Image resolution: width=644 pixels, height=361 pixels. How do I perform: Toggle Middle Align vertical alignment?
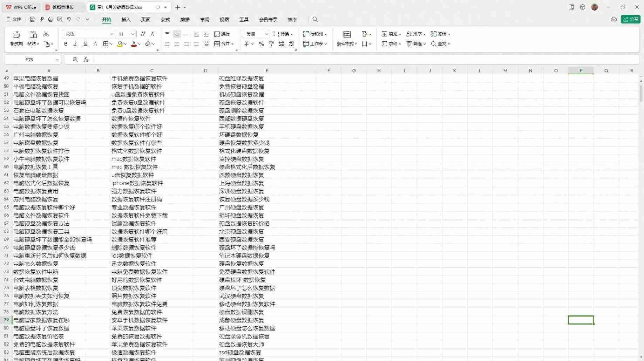[177, 34]
